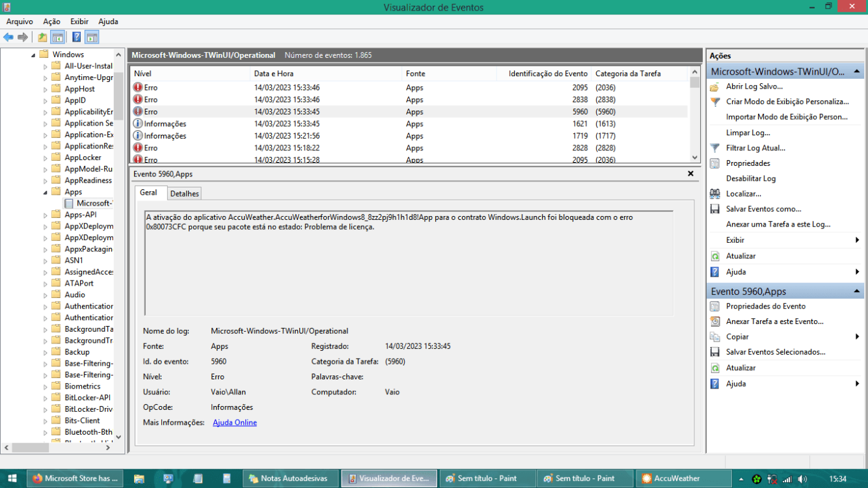Click the 'Ajuda Online' link

coord(234,423)
